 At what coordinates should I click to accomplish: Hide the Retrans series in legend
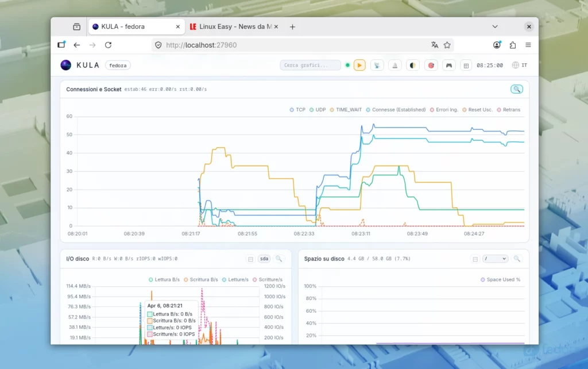point(508,110)
